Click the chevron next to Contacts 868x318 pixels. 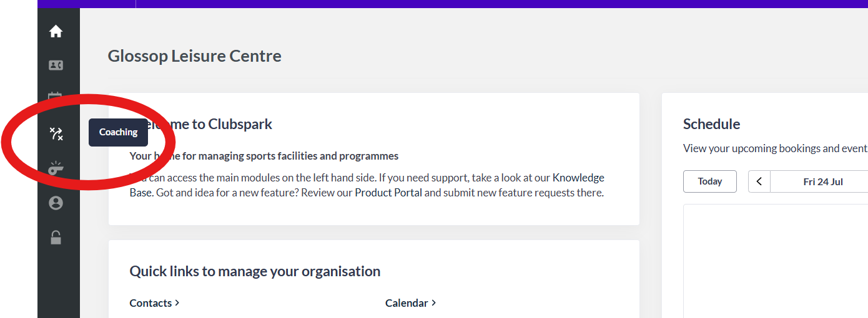click(x=177, y=303)
